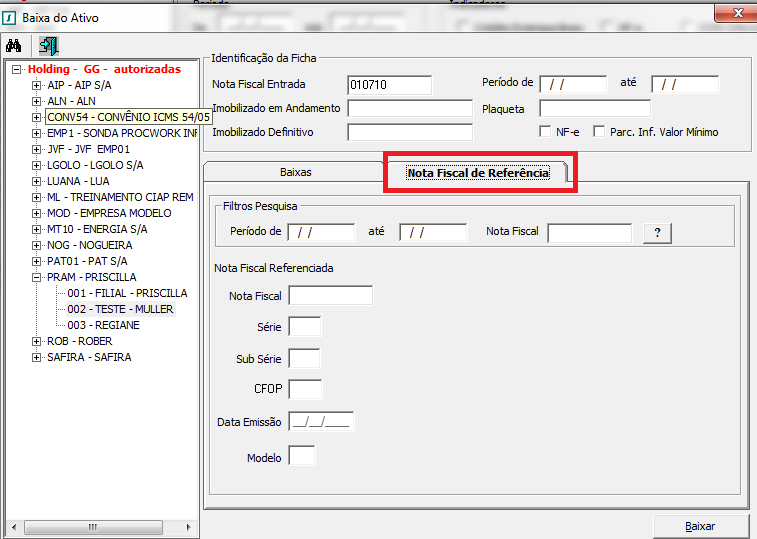Click the Nota Fiscal Entrada field

click(x=389, y=85)
